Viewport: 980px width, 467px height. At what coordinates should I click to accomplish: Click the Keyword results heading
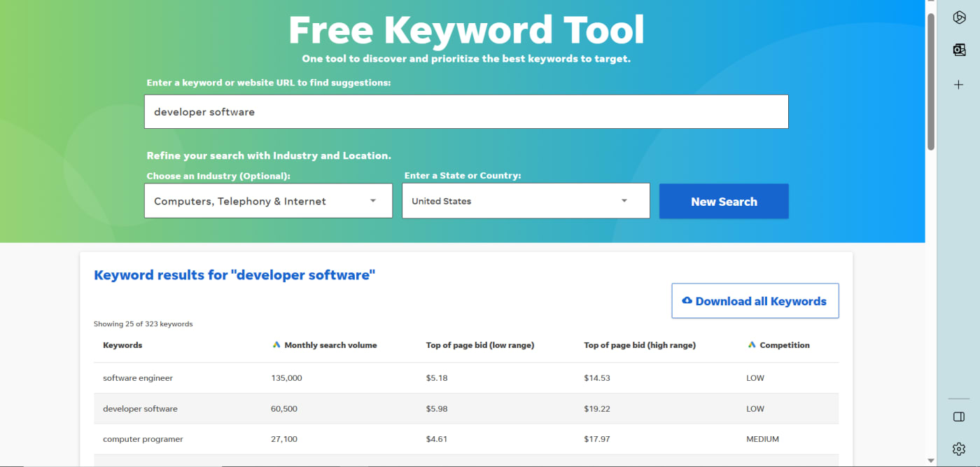234,275
